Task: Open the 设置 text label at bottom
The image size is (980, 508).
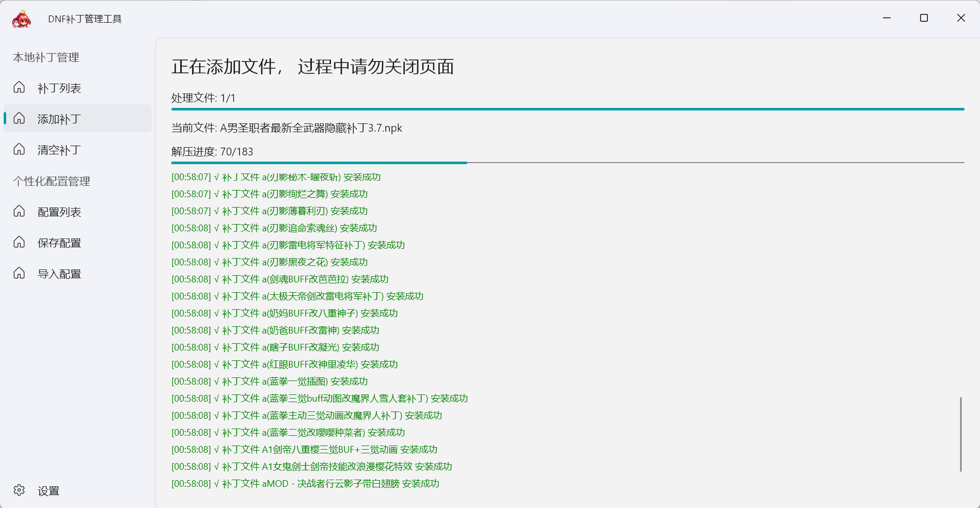Action: point(49,491)
